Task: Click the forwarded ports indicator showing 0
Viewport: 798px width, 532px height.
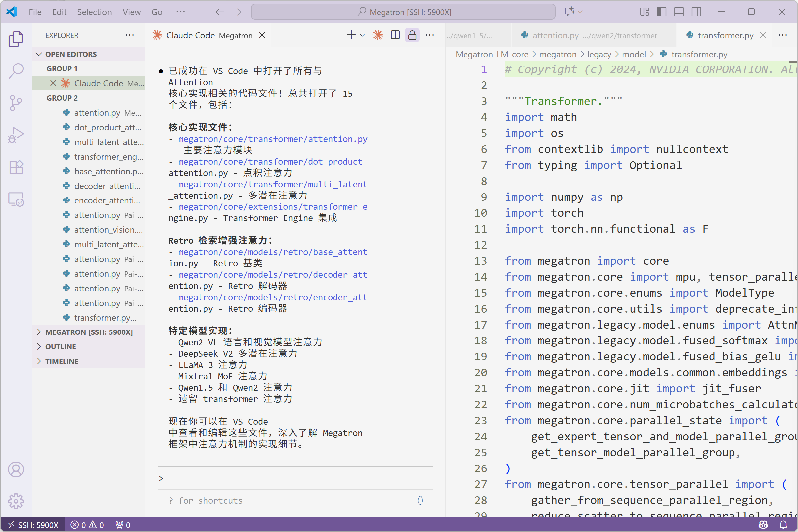Action: 123,525
